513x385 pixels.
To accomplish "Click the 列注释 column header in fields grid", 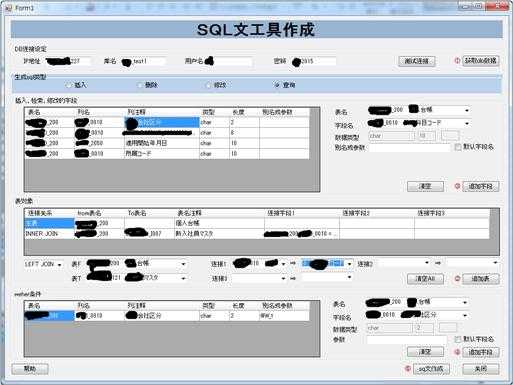I will 162,112.
